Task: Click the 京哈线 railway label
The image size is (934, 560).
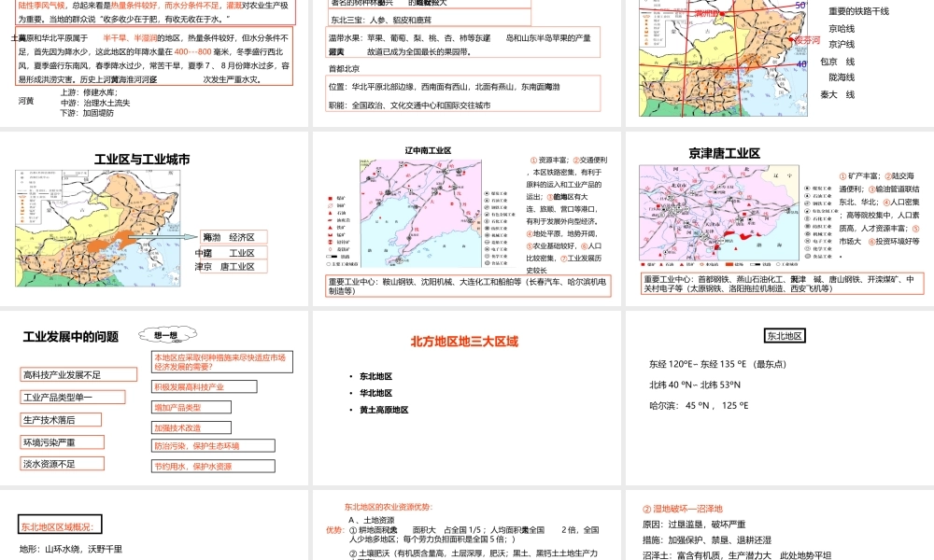Action: click(x=842, y=29)
